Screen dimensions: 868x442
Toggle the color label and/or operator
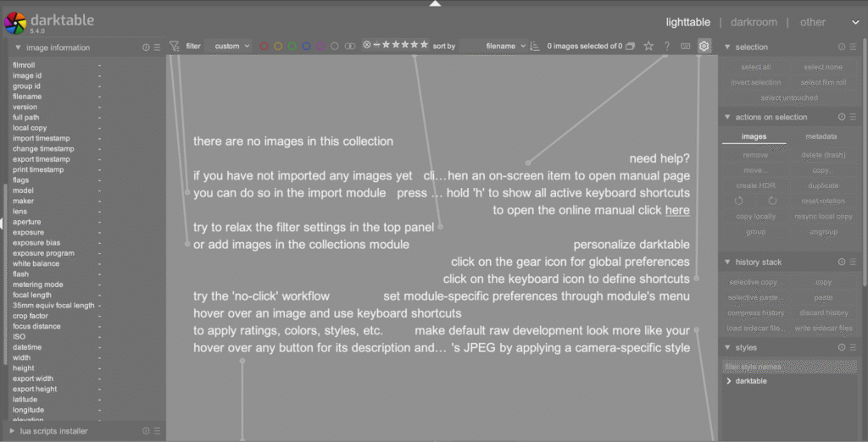click(348, 47)
